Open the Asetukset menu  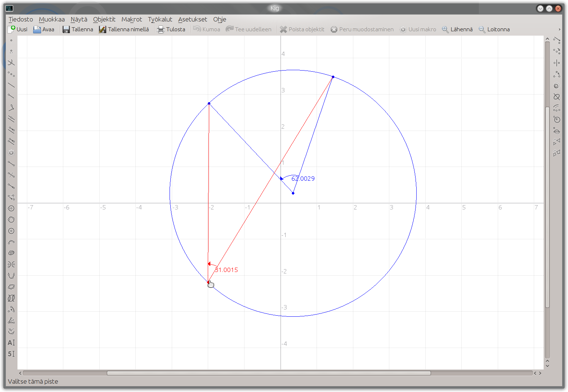click(192, 19)
